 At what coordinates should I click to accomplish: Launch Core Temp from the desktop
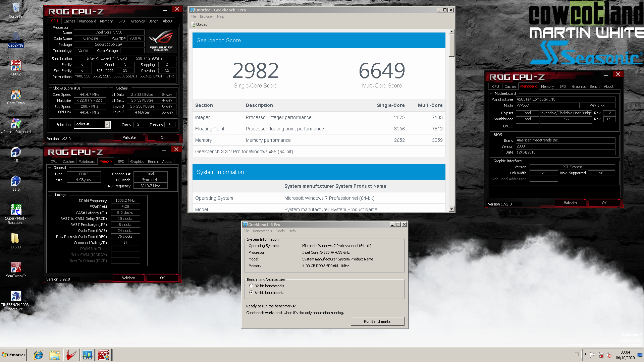[x=16, y=97]
